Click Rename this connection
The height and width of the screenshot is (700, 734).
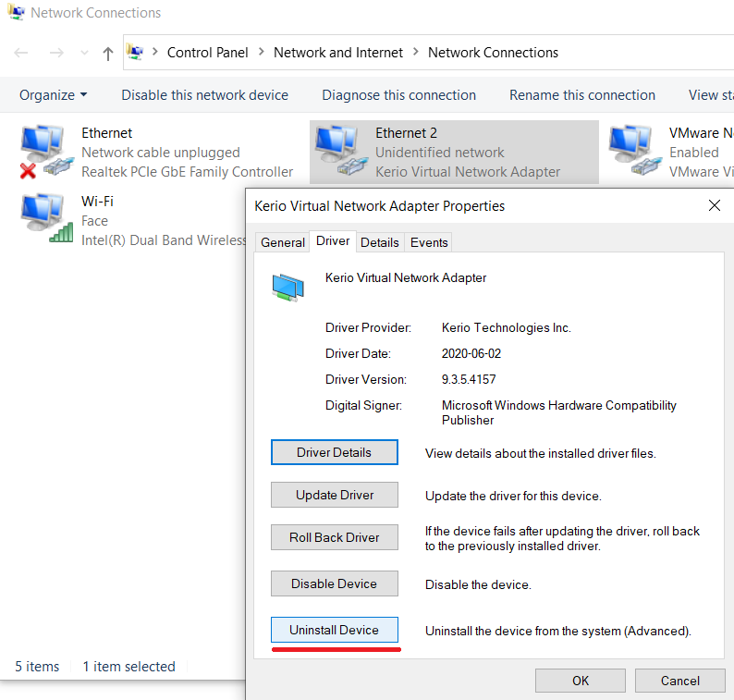[582, 95]
